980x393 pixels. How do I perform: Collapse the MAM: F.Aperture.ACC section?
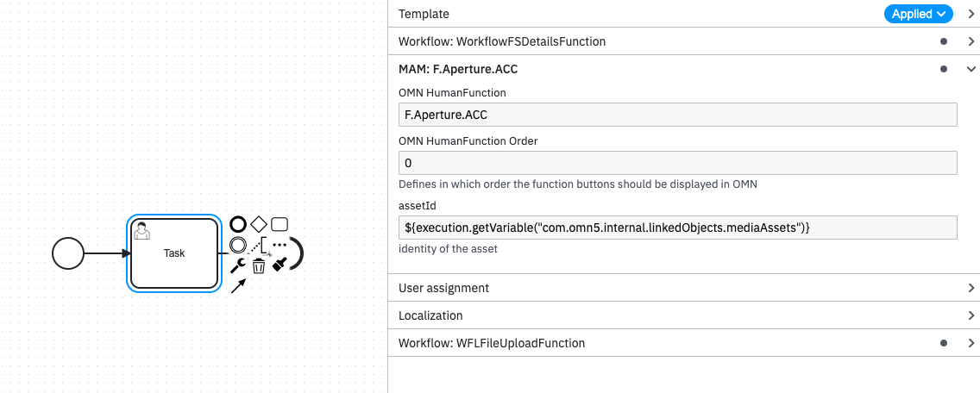971,69
